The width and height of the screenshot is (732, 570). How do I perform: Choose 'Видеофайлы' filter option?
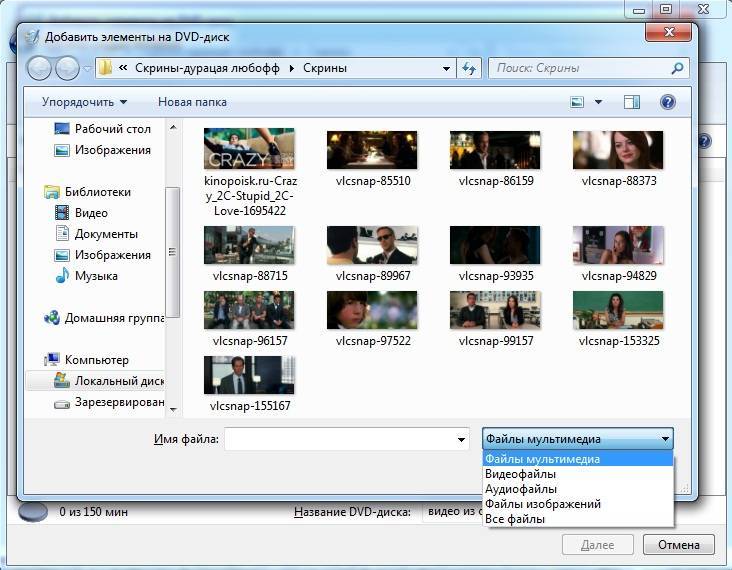pyautogui.click(x=577, y=474)
